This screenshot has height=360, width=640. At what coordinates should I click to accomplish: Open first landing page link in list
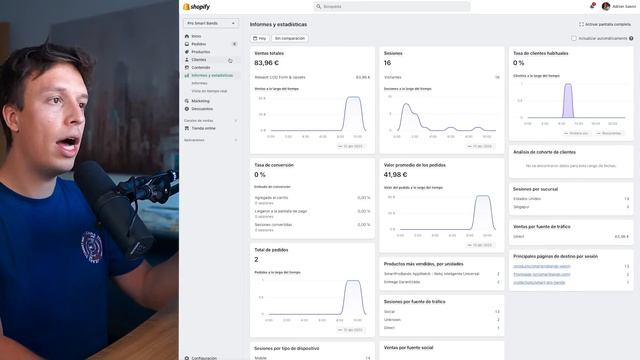[542, 266]
